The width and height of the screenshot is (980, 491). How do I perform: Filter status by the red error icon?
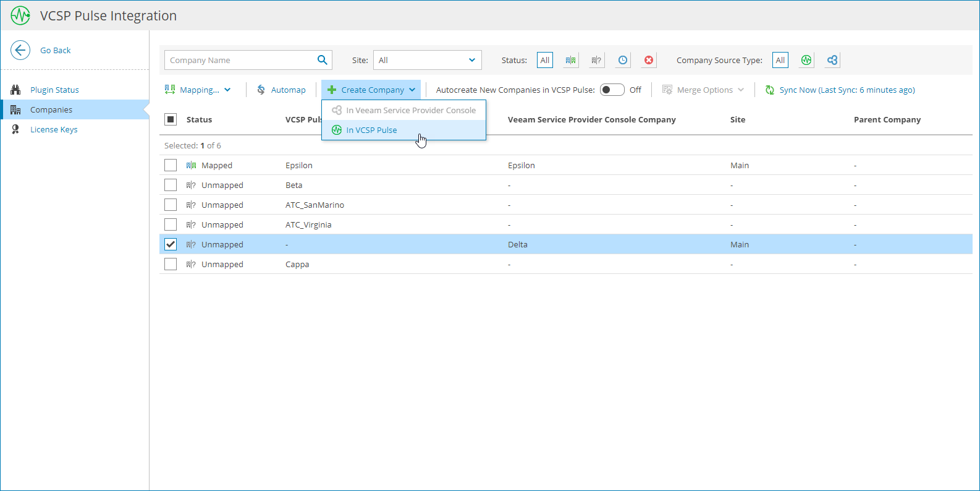tap(649, 60)
